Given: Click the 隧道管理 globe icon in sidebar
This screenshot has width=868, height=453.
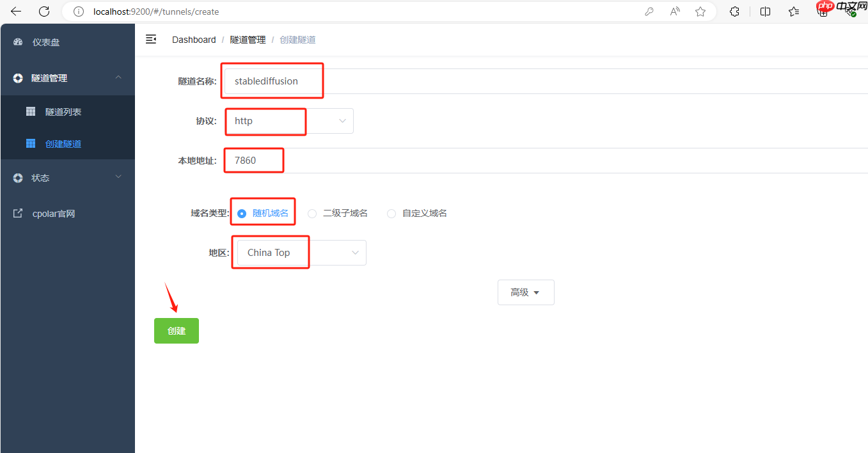Looking at the screenshot, I should [17, 77].
